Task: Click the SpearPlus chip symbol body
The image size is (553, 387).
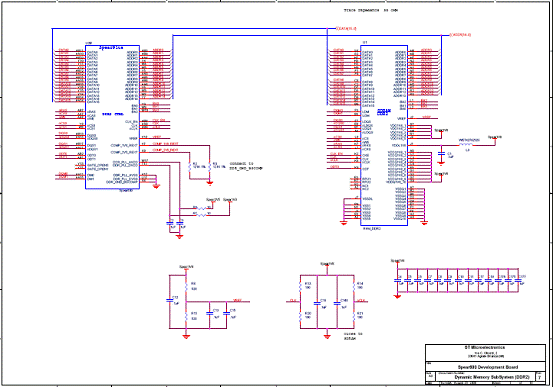Action: click(113, 117)
